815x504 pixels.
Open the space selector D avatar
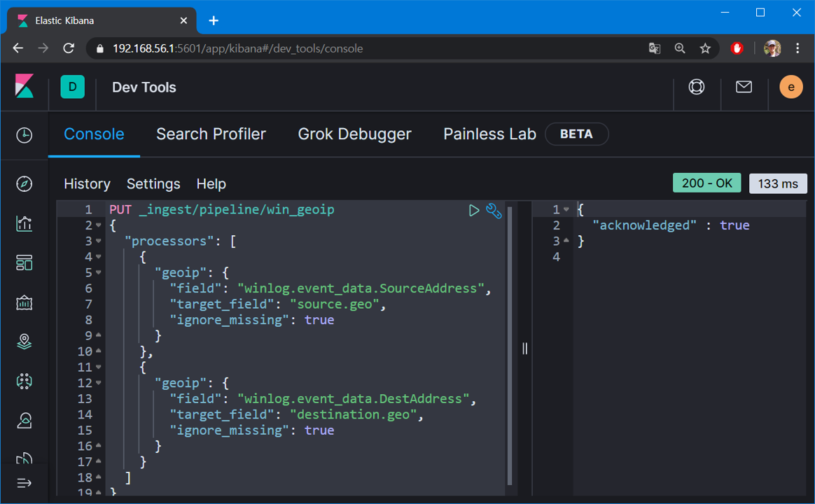click(x=72, y=87)
